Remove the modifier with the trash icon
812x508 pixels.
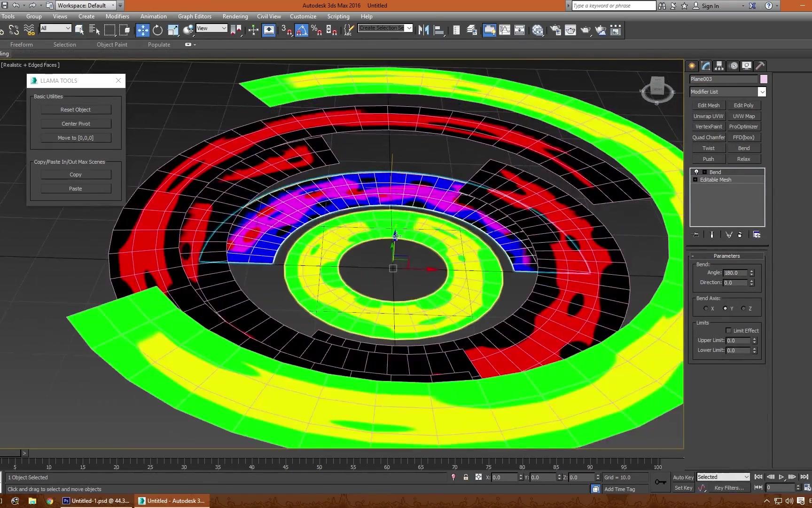pyautogui.click(x=740, y=234)
